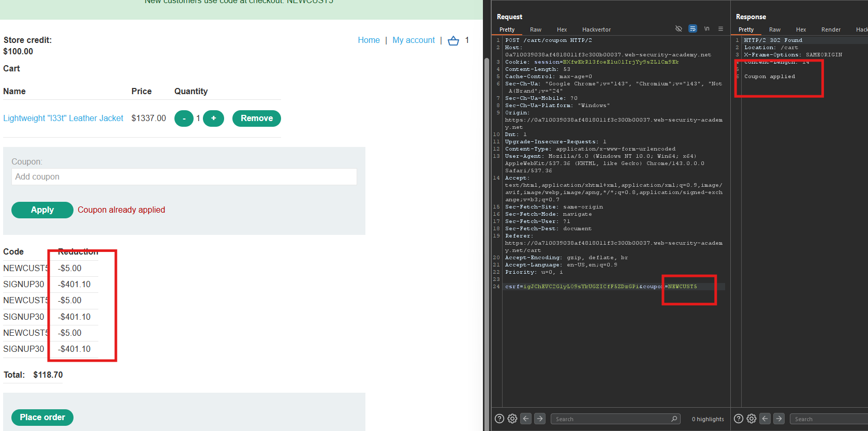
Task: Click the Location: /cart response header
Action: (x=771, y=48)
